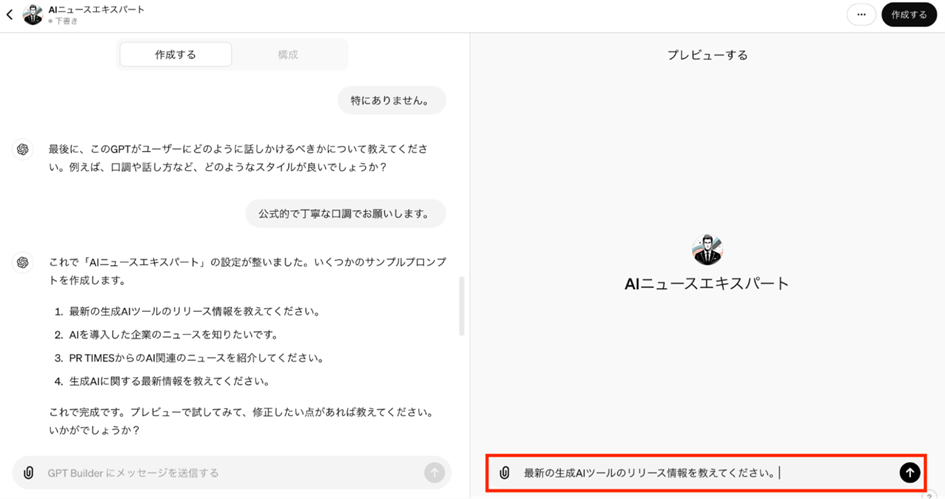Click the question mark help icon
The height and width of the screenshot is (499, 945).
(928, 495)
